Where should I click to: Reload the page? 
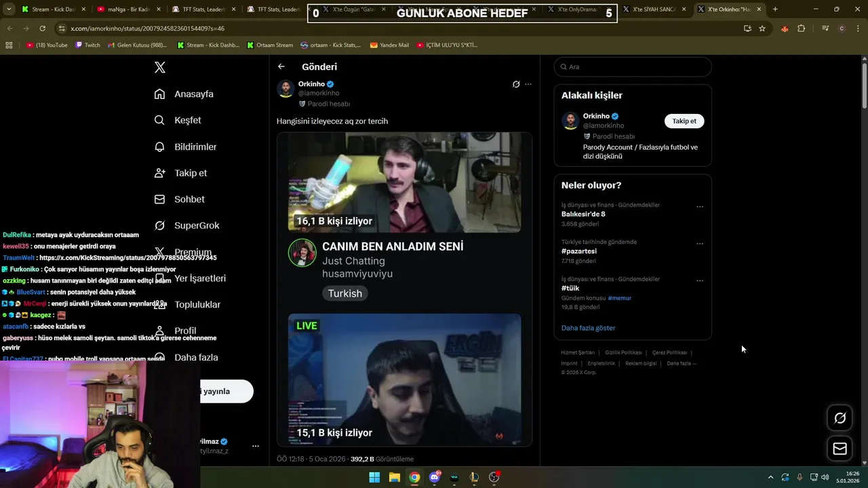(42, 28)
